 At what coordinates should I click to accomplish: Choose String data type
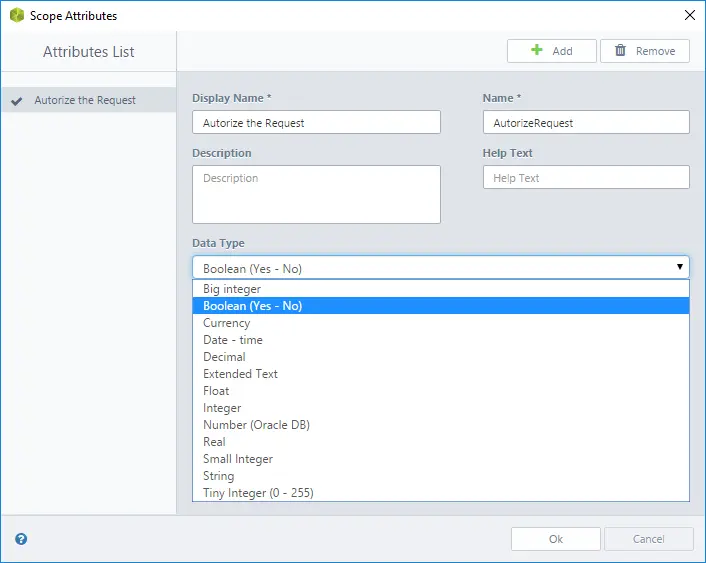(441, 476)
